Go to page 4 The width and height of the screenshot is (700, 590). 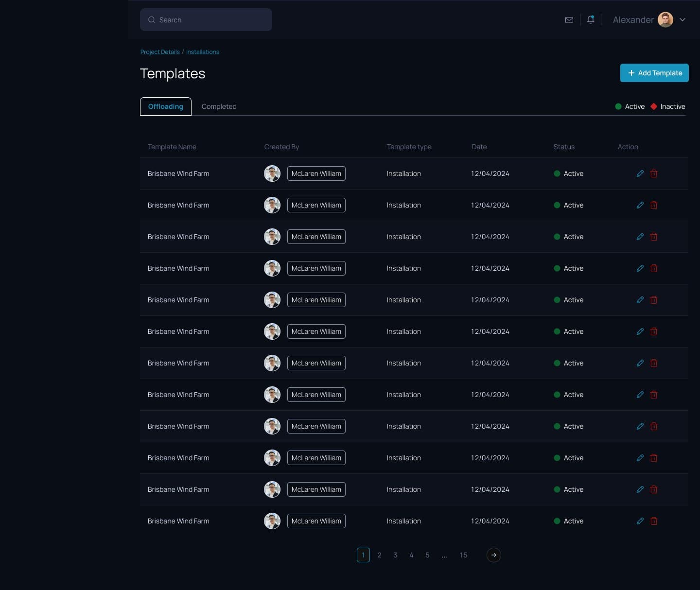click(x=412, y=555)
